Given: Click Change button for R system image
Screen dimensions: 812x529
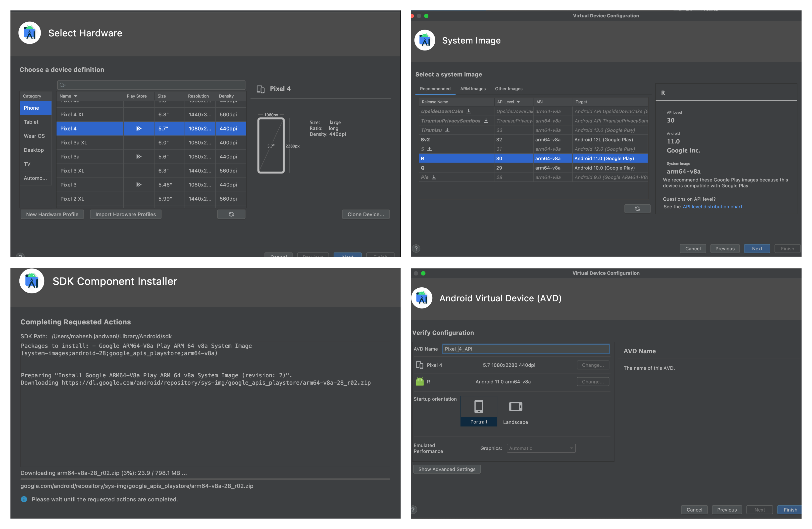Looking at the screenshot, I should (x=593, y=381).
